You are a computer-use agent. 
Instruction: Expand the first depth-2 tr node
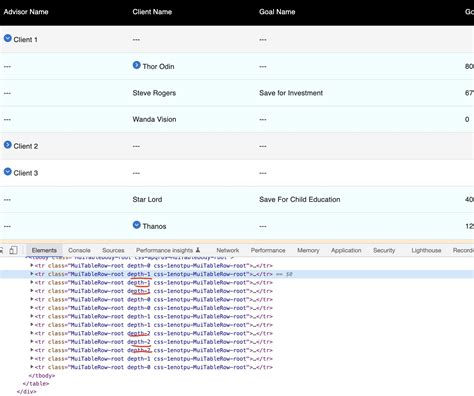[32, 333]
